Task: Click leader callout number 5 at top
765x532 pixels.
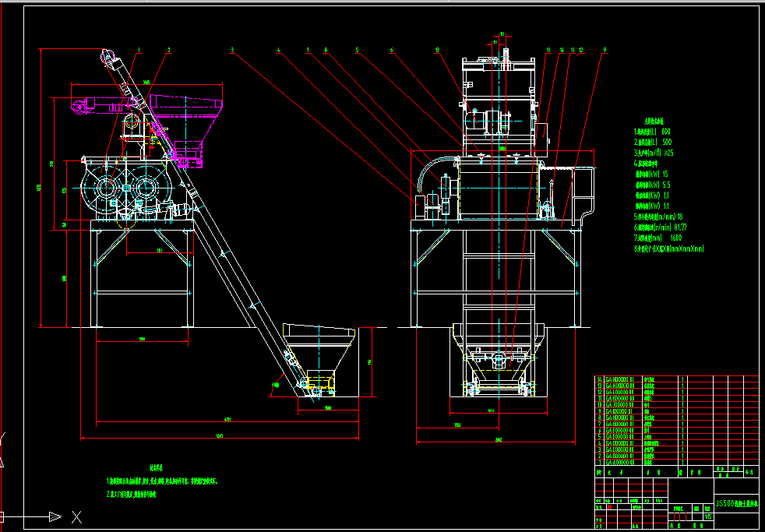Action: point(357,50)
